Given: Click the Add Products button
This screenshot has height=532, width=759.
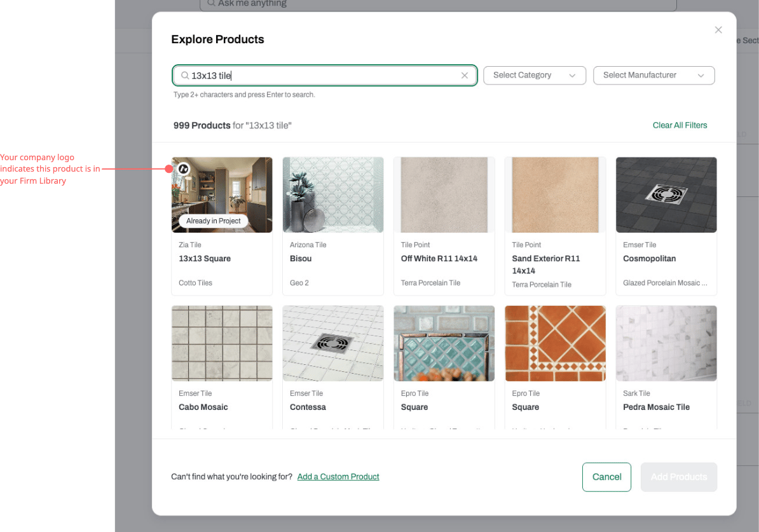Looking at the screenshot, I should [x=679, y=477].
